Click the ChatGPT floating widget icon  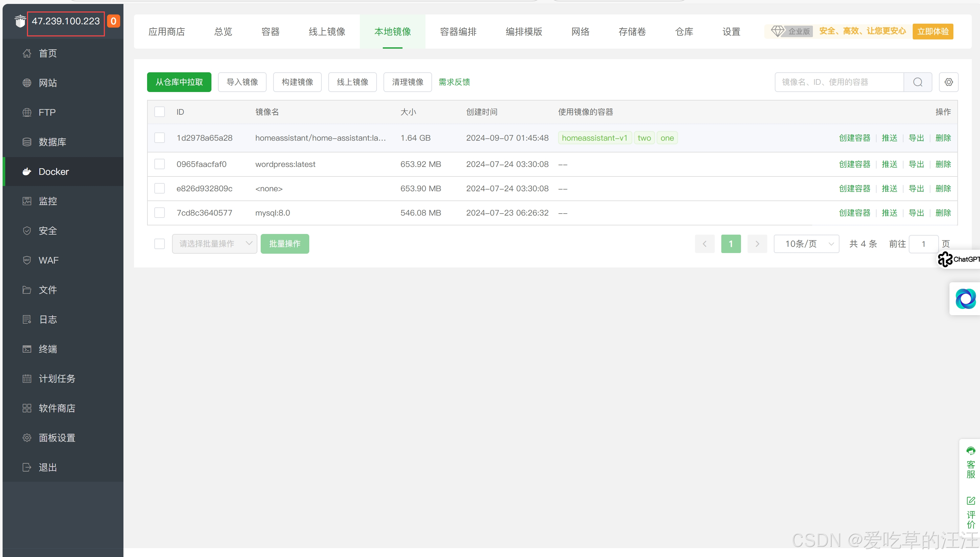(x=946, y=259)
